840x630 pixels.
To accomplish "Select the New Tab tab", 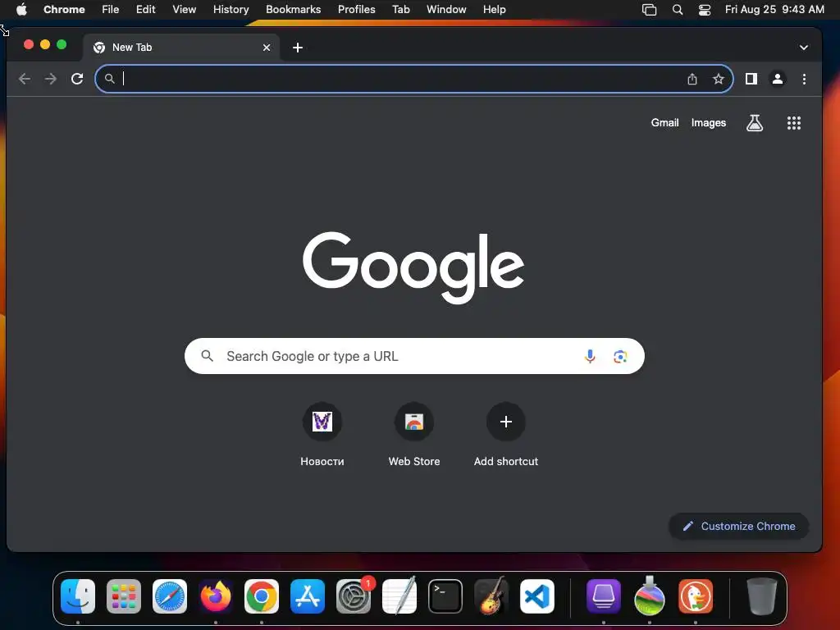I will (x=181, y=48).
